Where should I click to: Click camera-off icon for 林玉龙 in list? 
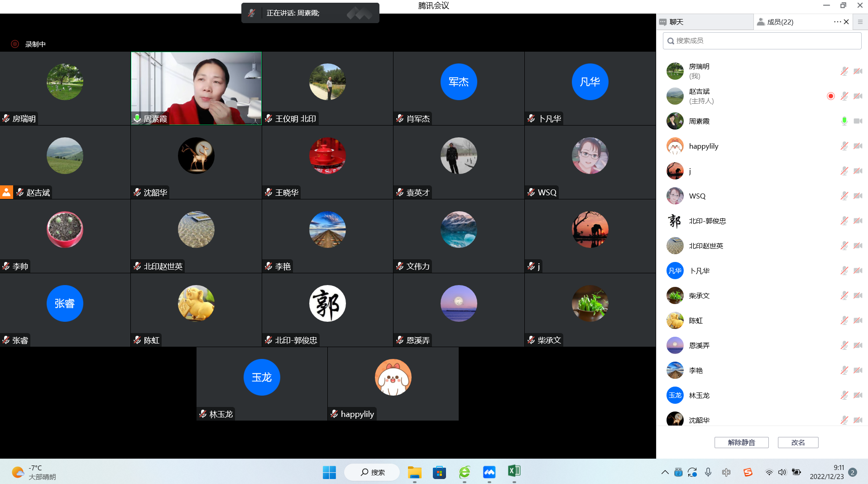[858, 395]
